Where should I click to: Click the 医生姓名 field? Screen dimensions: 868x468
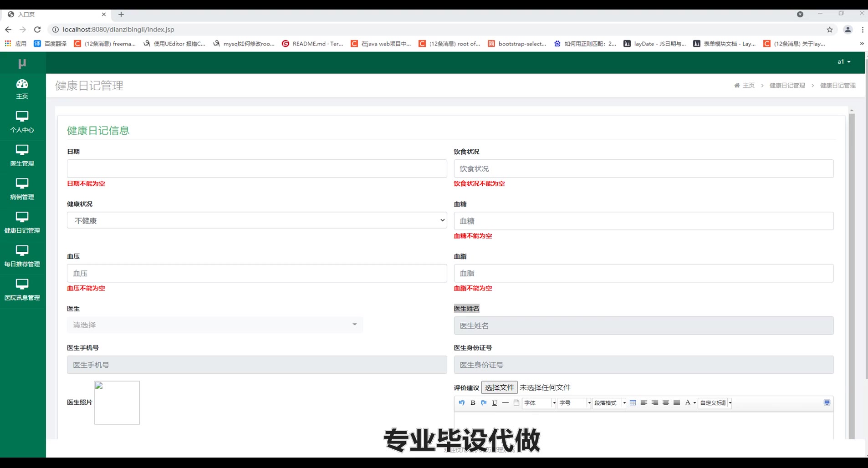(x=643, y=326)
